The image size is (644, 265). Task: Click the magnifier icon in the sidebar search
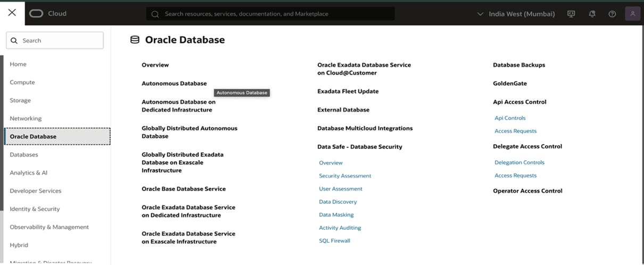[14, 40]
